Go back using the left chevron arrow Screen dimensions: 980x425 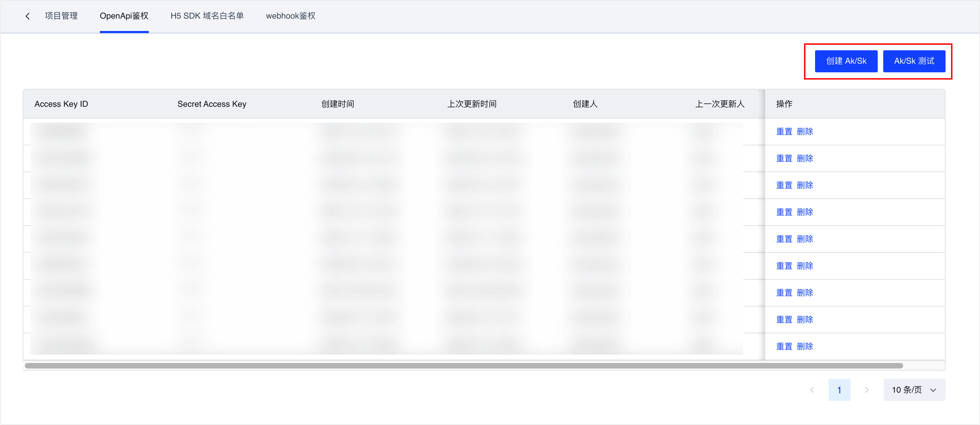click(x=28, y=16)
